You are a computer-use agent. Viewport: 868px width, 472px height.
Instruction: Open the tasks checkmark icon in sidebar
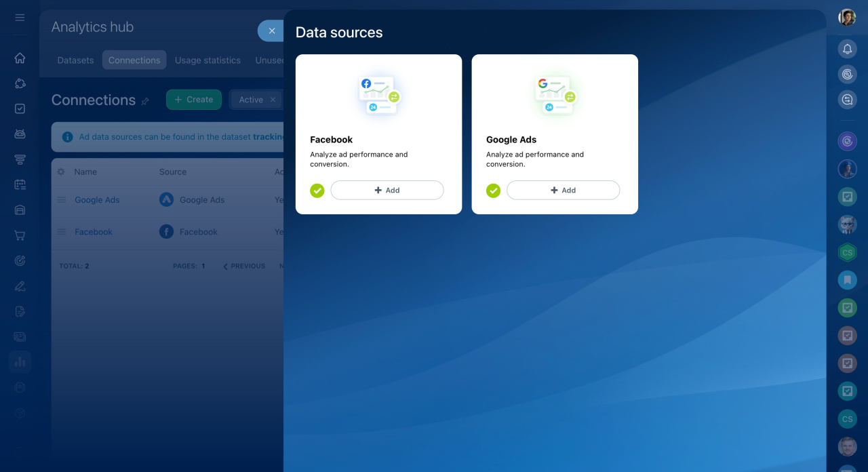[x=20, y=109]
